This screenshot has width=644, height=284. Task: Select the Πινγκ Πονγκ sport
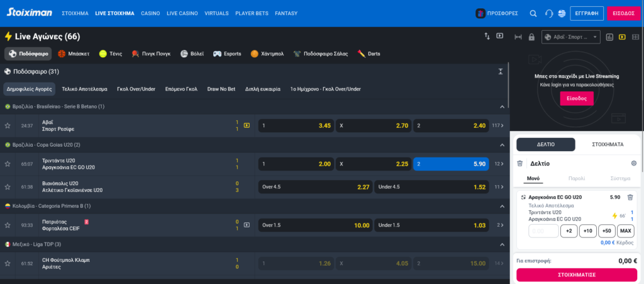(151, 54)
